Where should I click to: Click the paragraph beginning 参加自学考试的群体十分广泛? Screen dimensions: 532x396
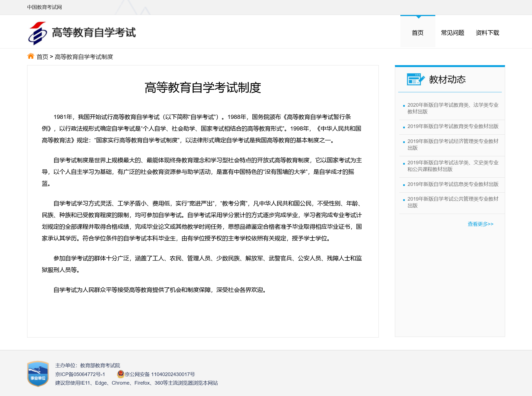(202, 264)
